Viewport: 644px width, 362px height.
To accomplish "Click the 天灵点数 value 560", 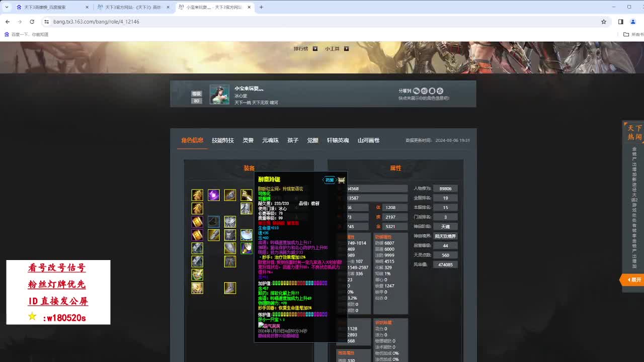I will pyautogui.click(x=445, y=255).
